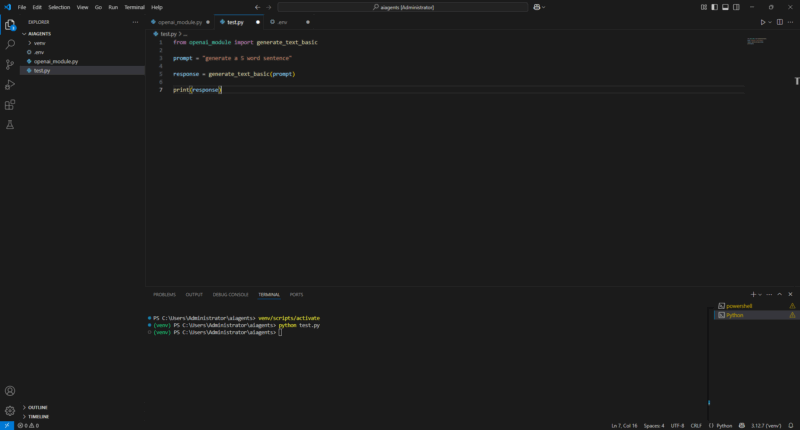
Task: Open the notifications bell in status bar
Action: click(x=791, y=425)
